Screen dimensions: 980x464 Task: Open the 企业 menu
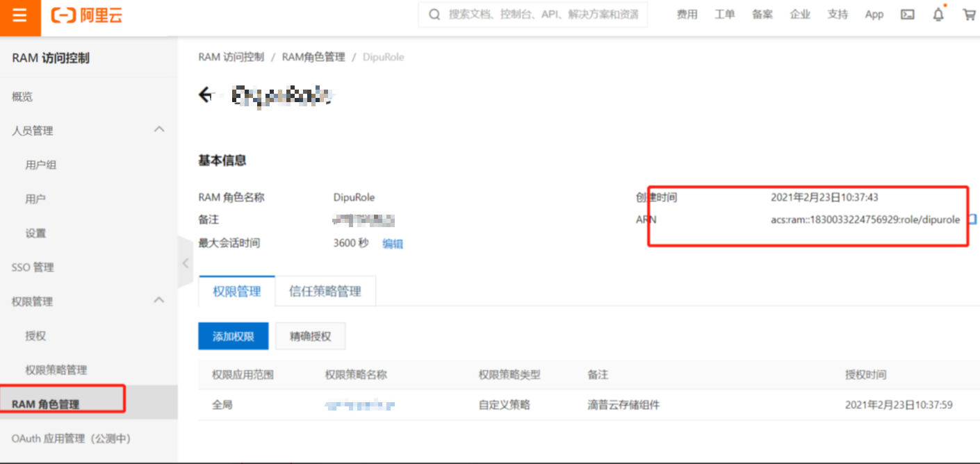point(800,15)
